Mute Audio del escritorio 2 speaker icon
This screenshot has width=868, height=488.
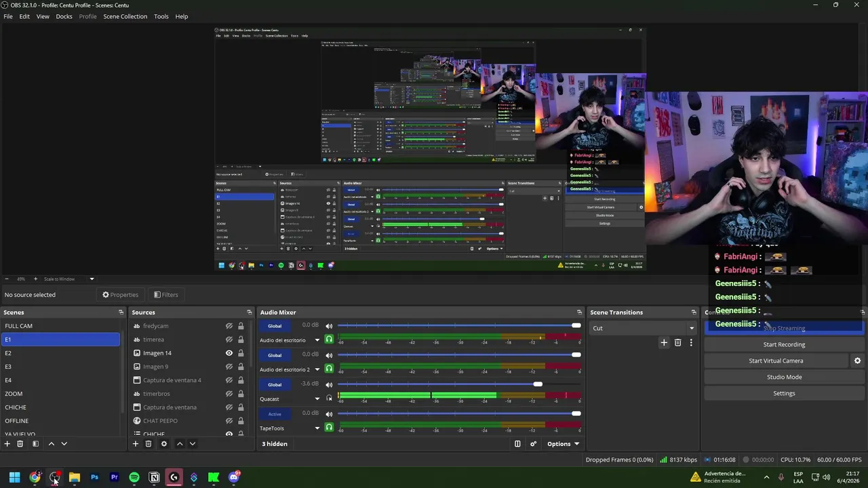[x=329, y=355]
